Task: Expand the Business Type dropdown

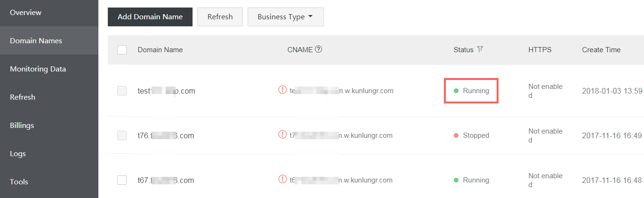Action: pos(286,17)
